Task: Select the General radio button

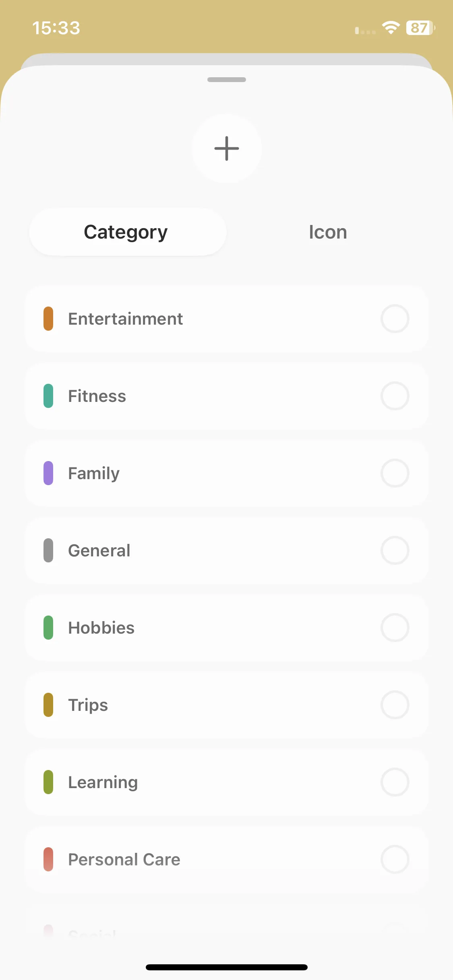Action: pyautogui.click(x=395, y=550)
